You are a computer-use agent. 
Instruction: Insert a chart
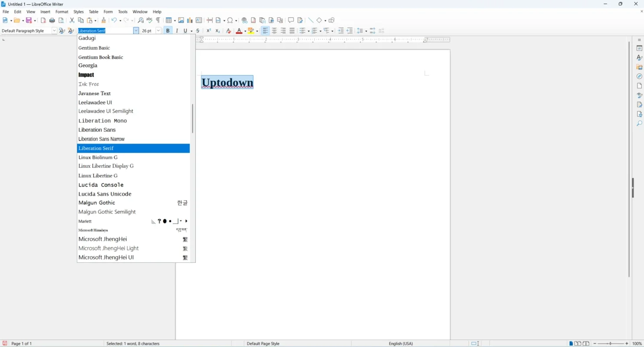(190, 20)
